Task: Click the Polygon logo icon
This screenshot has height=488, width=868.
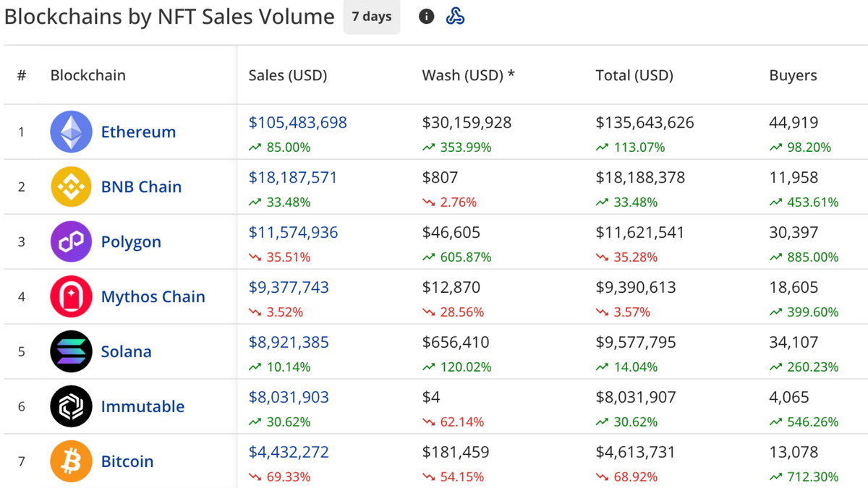Action: point(71,241)
